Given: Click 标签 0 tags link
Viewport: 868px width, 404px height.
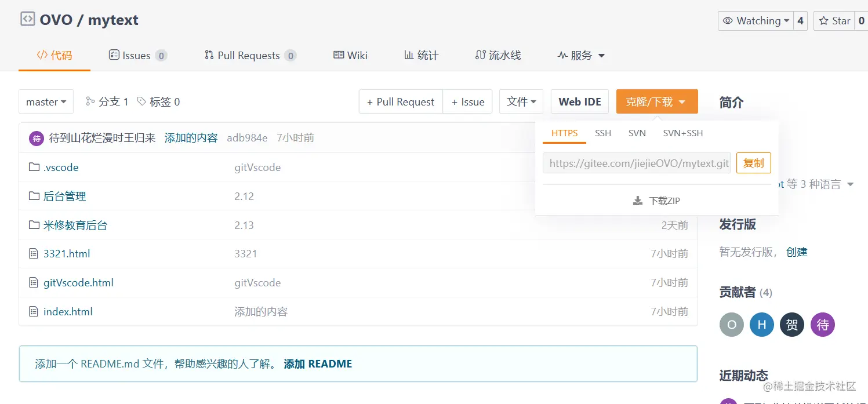Looking at the screenshot, I should (x=158, y=101).
